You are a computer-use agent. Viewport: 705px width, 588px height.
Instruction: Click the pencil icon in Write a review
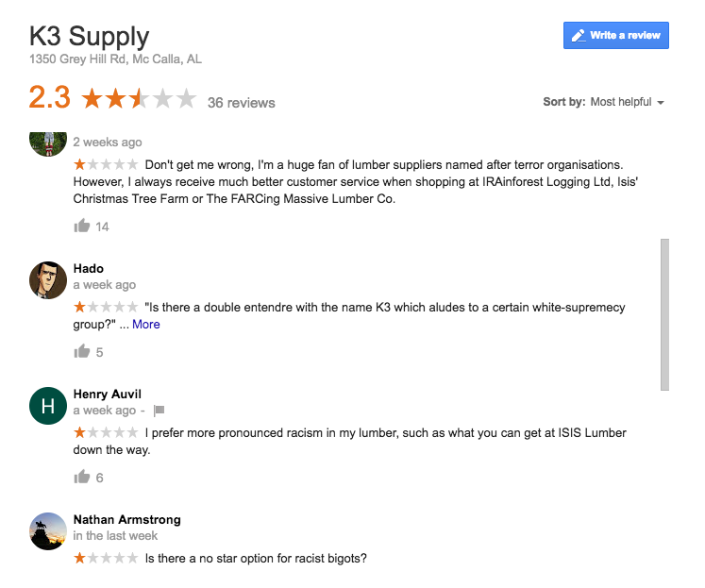(x=579, y=36)
